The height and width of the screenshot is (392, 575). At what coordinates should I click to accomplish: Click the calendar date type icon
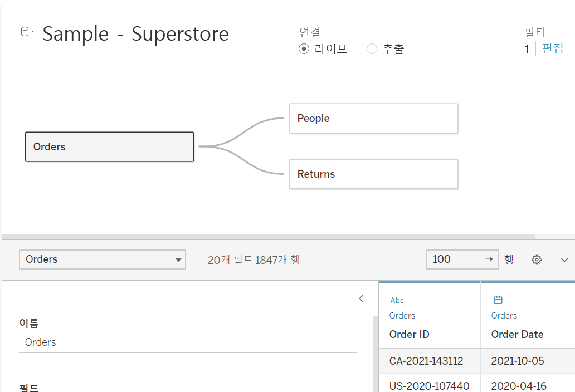point(498,300)
